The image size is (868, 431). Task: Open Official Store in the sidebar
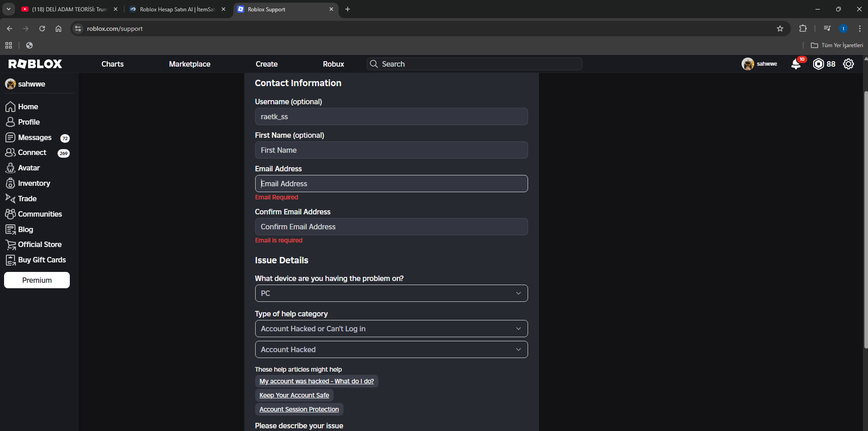34,244
